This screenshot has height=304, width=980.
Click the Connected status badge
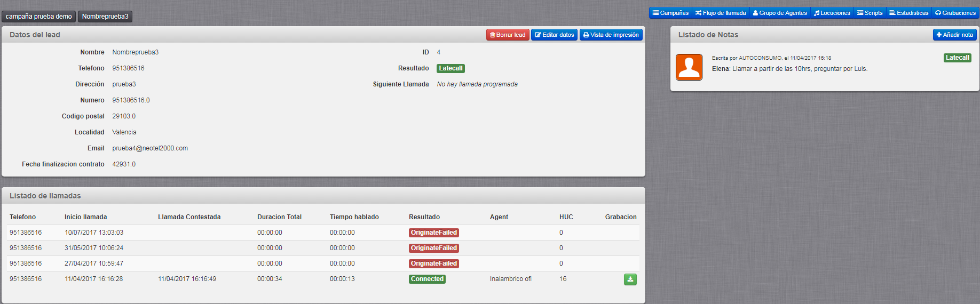[427, 279]
